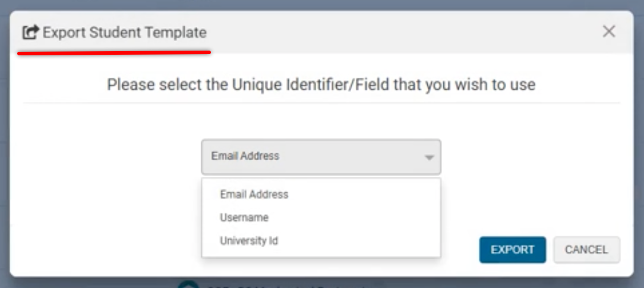Click the word Template in the dialog title
This screenshot has height=288, width=644.
(x=178, y=32)
